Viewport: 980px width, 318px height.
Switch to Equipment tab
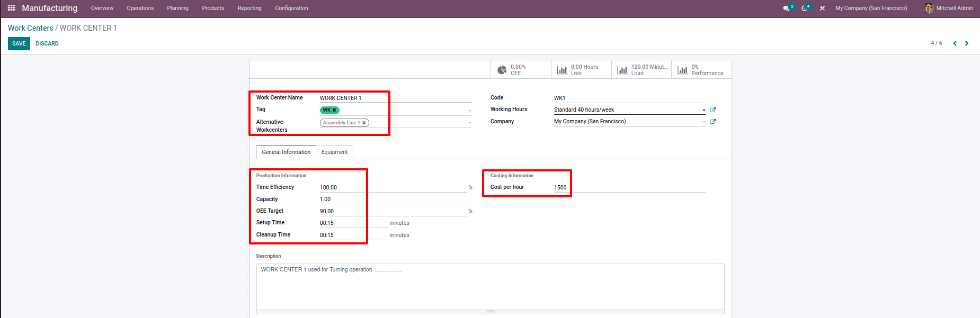[x=334, y=152]
